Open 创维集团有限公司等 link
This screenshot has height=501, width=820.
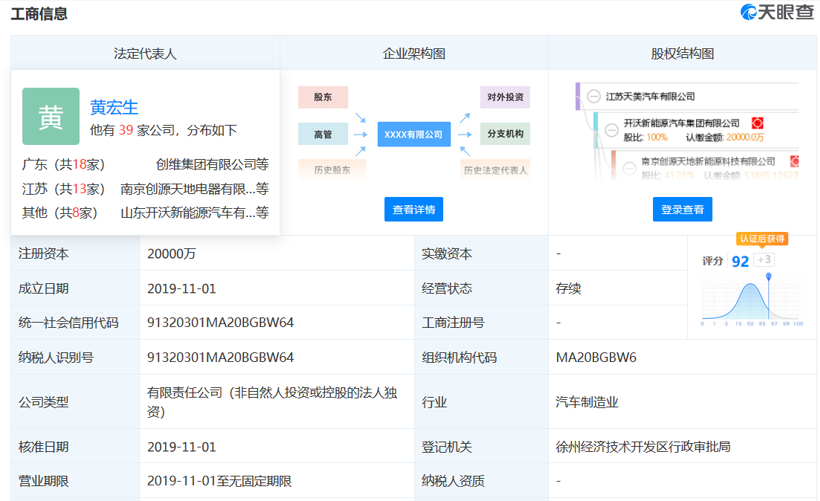tap(212, 164)
